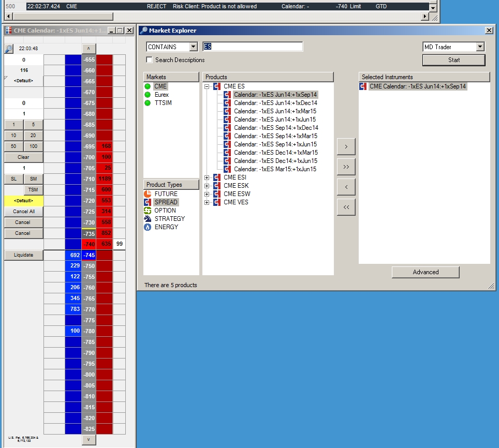Click the Market Explorer title bar icon
Image resolution: width=499 pixels, height=448 pixels.
click(x=144, y=31)
